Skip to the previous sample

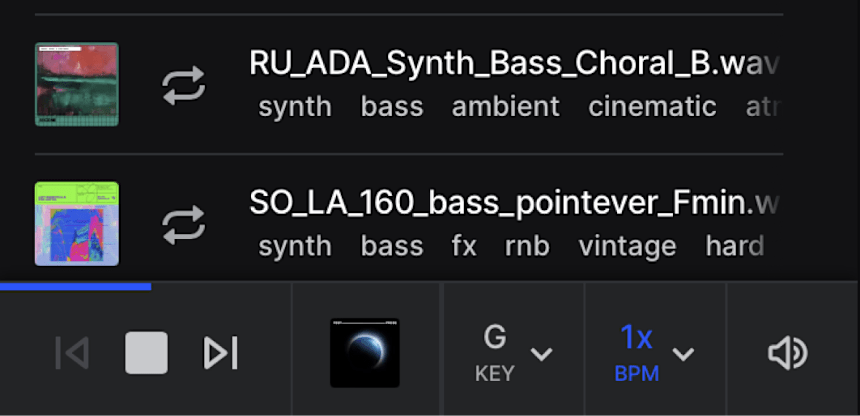[x=72, y=352]
